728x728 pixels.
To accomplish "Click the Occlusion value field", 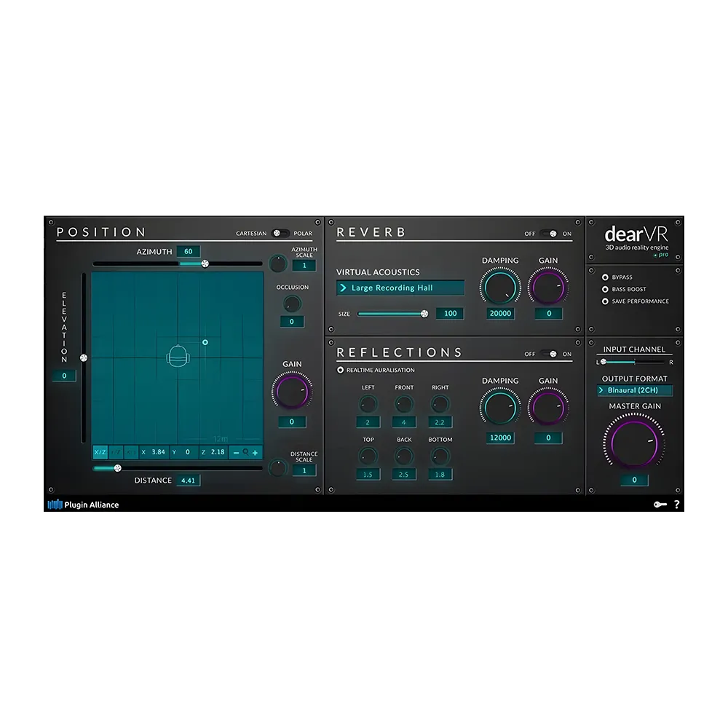I will [x=292, y=322].
